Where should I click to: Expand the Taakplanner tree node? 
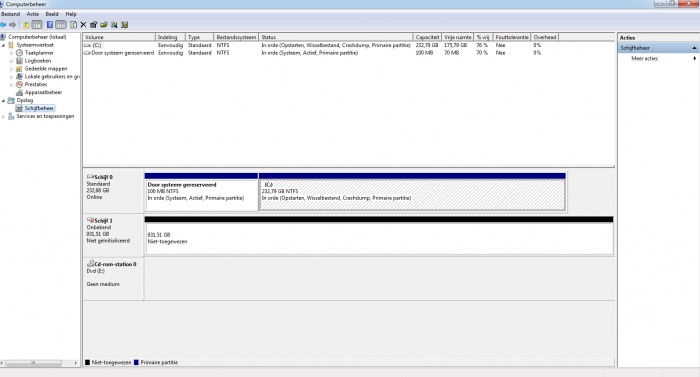pos(12,53)
